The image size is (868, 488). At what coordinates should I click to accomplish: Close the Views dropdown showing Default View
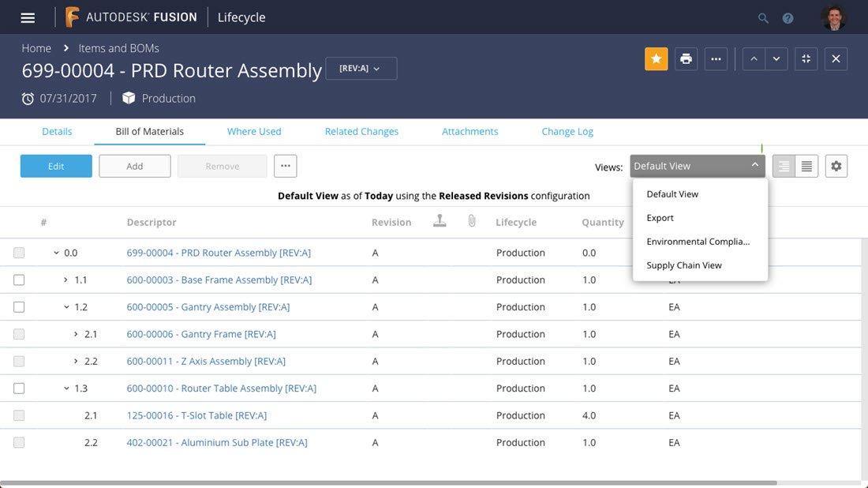[x=698, y=166]
